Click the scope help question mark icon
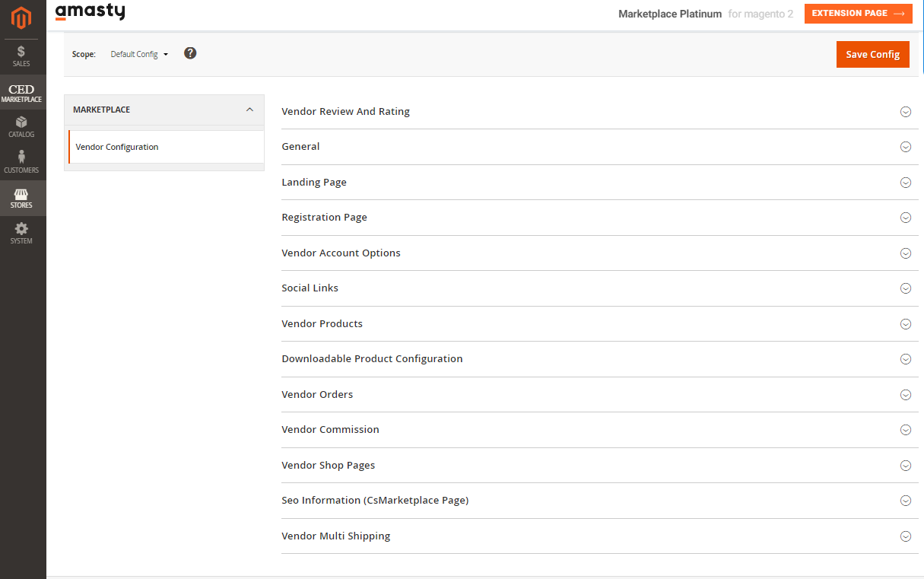 tap(190, 53)
